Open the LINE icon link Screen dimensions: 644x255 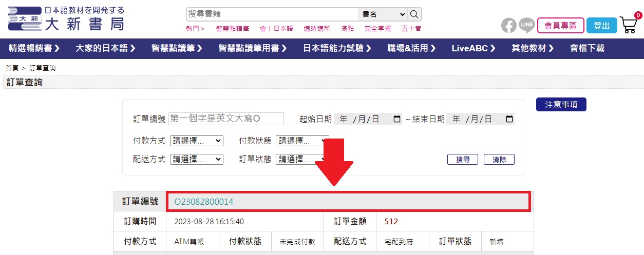[x=526, y=25]
